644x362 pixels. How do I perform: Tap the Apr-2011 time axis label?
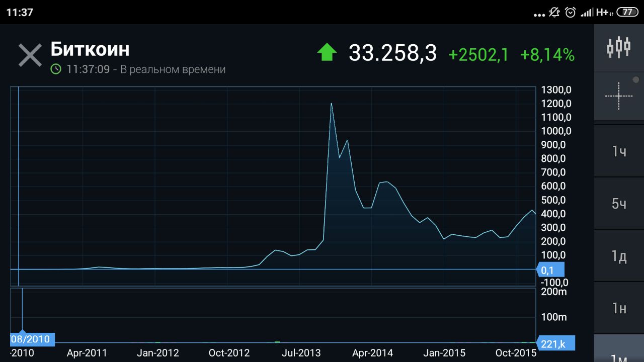(87, 353)
